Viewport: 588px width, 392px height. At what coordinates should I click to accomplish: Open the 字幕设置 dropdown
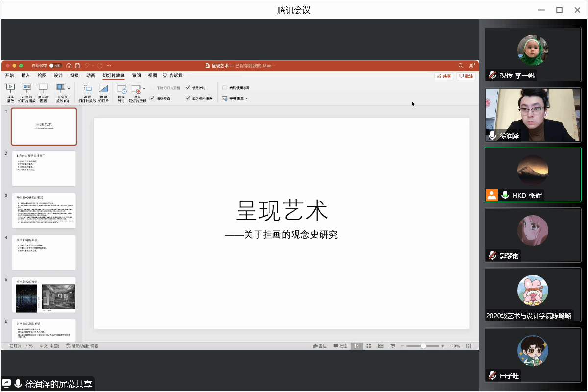(x=235, y=98)
